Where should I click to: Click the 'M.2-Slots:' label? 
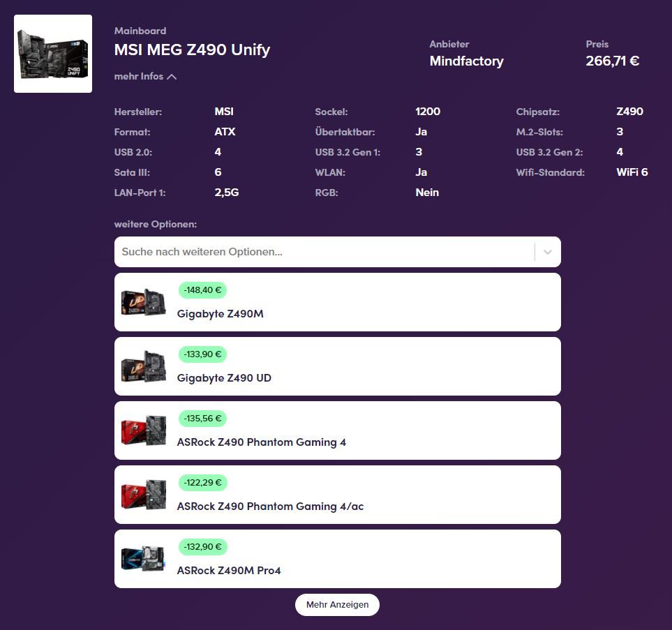tap(539, 132)
